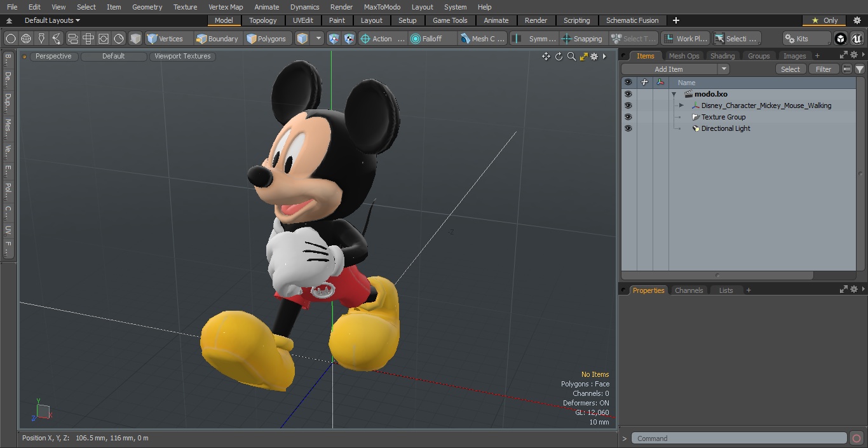Switch to the Groups panel tab

tap(759, 56)
